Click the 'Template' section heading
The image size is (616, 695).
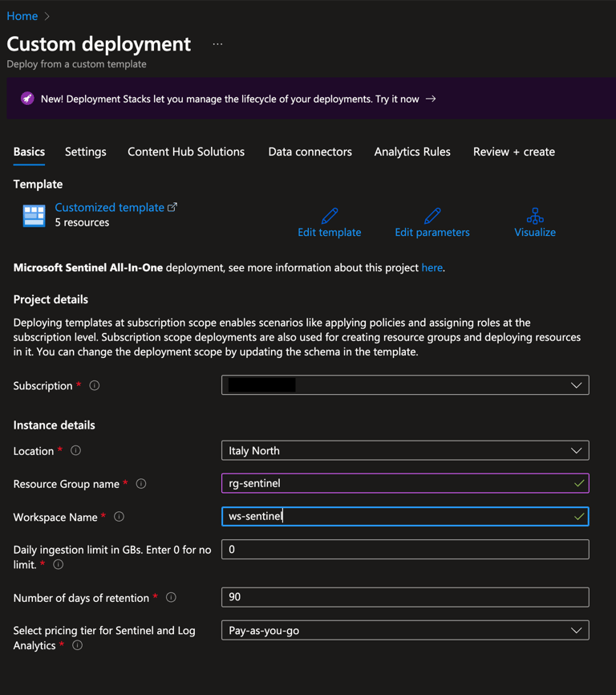38,184
